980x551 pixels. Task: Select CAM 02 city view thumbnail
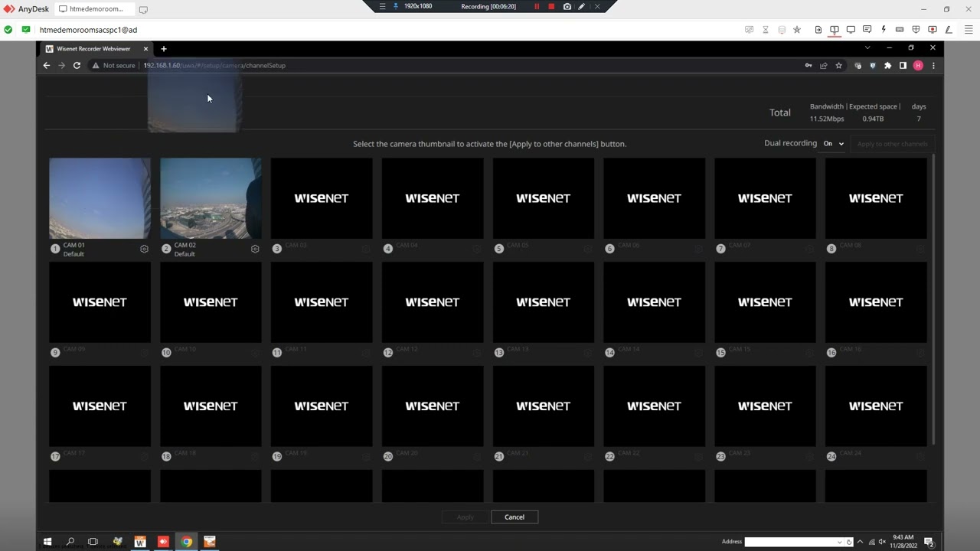pyautogui.click(x=211, y=198)
